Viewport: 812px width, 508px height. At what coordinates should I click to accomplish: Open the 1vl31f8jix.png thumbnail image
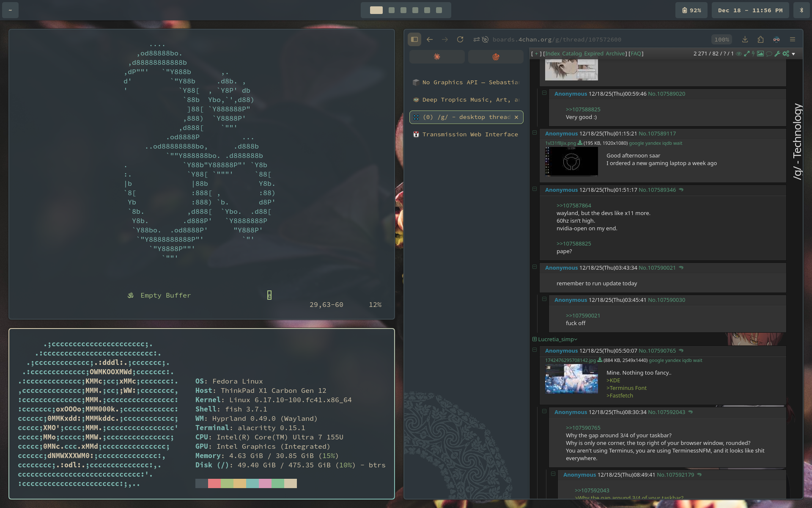pos(571,161)
